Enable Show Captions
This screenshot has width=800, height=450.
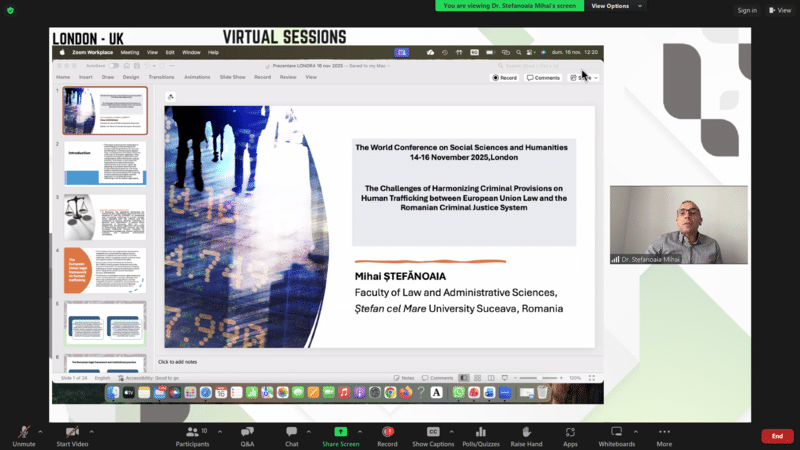433,435
